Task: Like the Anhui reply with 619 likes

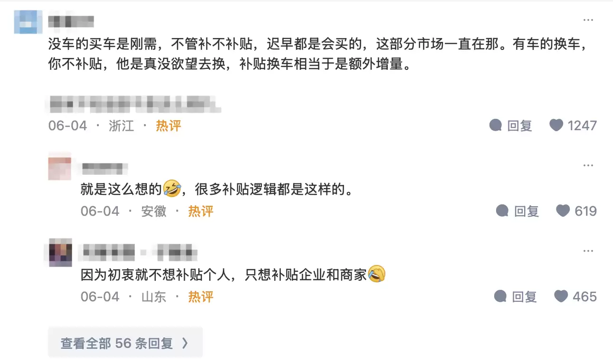Action: (x=563, y=211)
